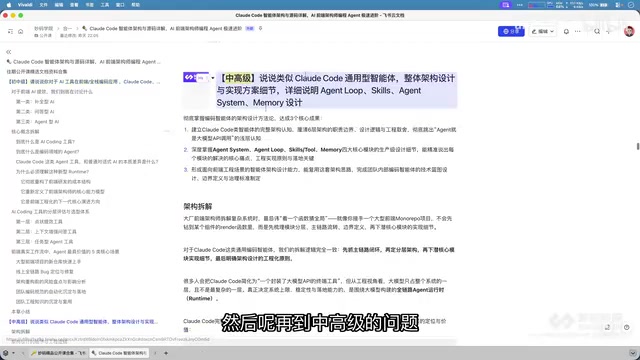Jump to 核心概念拆解 in outline
The width and height of the screenshot is (640, 360).
[x=25, y=131]
